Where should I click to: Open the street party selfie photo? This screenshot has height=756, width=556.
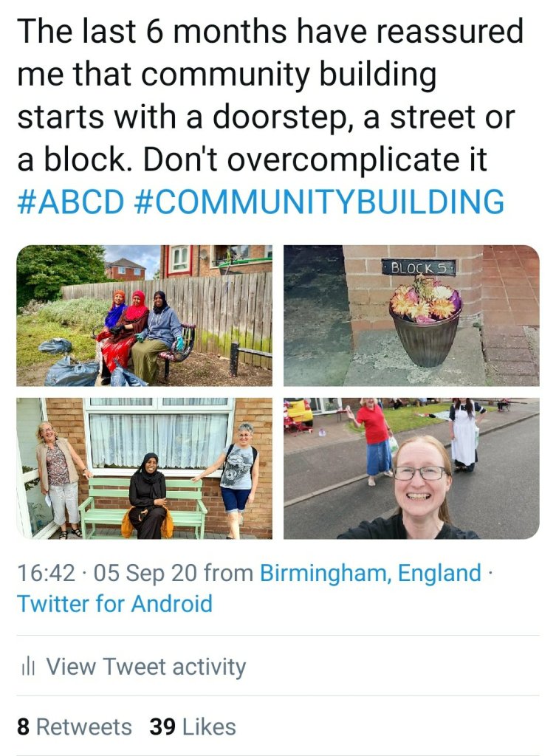(411, 468)
